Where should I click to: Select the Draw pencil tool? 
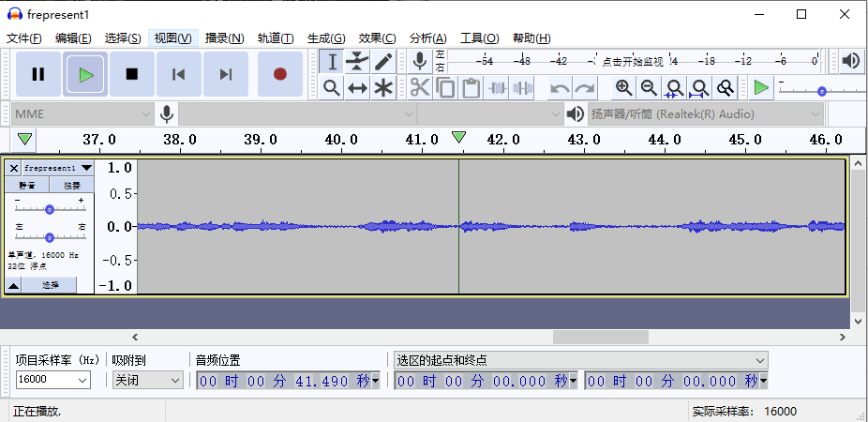tap(383, 62)
